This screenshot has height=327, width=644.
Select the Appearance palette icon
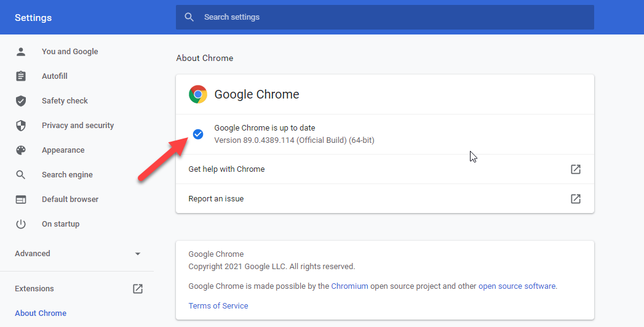point(20,150)
